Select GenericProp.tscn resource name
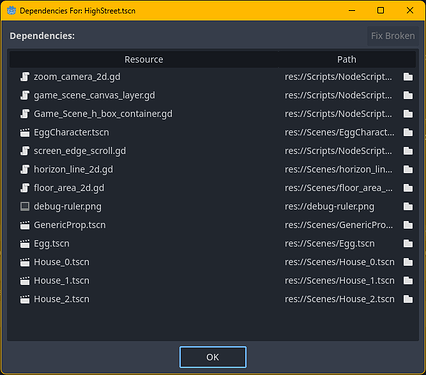The width and height of the screenshot is (426, 375). 70,225
